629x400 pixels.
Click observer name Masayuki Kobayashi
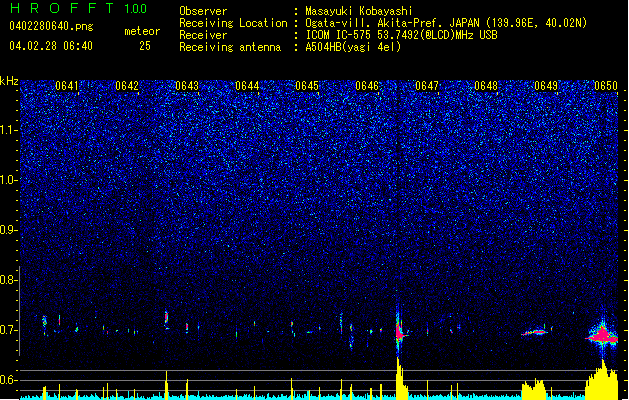[x=359, y=11]
